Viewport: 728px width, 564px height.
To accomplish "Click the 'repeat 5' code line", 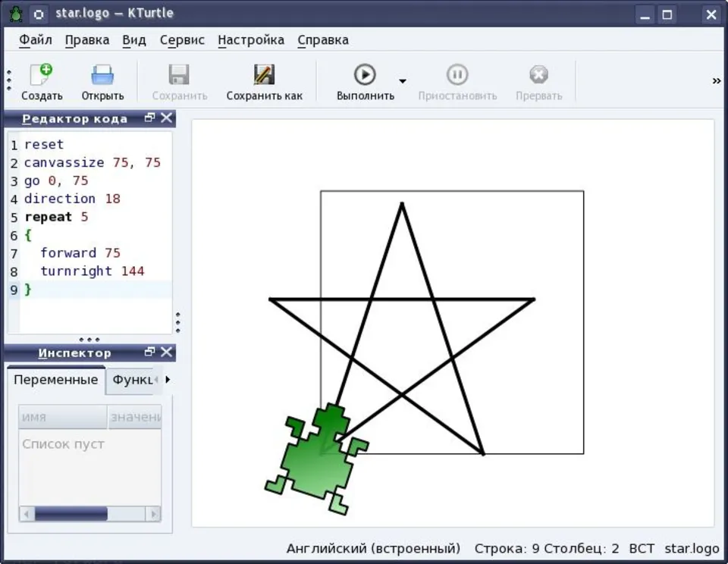I will click(x=55, y=217).
